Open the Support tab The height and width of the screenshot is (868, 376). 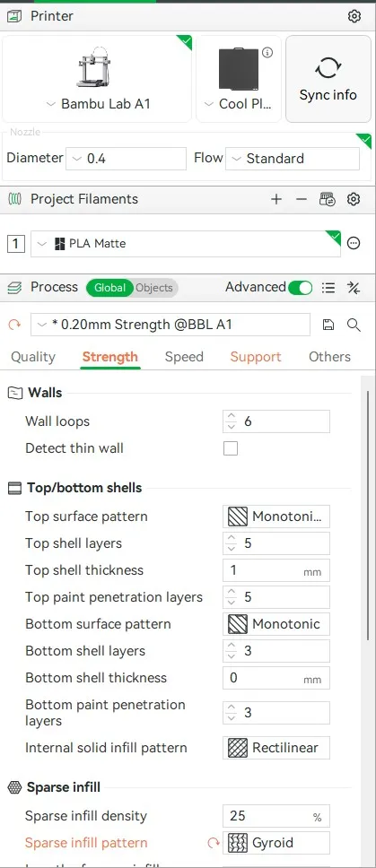point(256,357)
